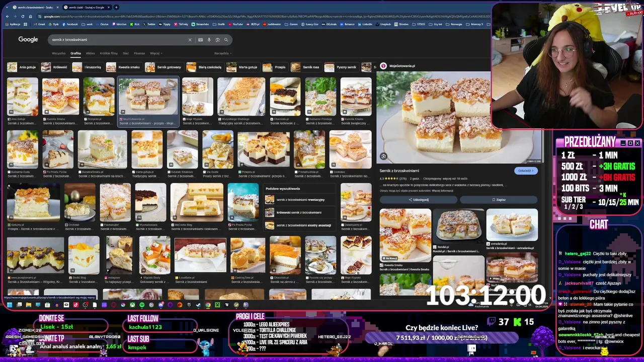Open Google Lens image search icon
Image resolution: width=644 pixels, height=362 pixels.
click(217, 40)
